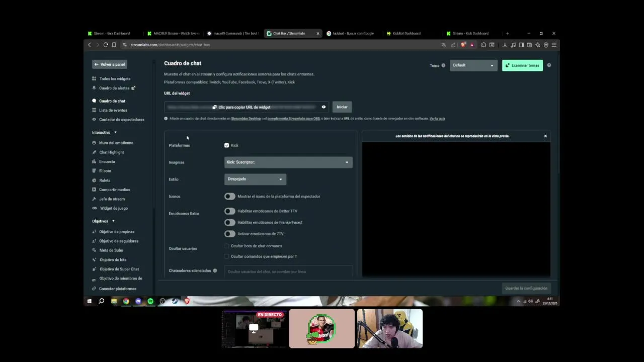Click Examinar temas button
The height and width of the screenshot is (362, 644).
click(522, 65)
